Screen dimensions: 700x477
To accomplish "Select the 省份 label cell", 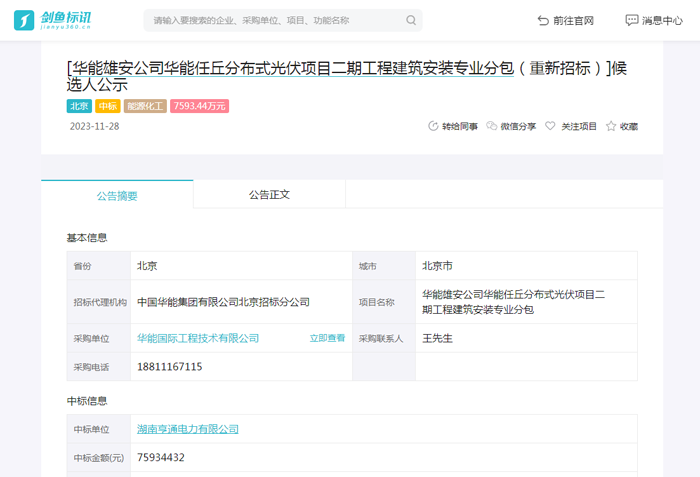I will (99, 266).
